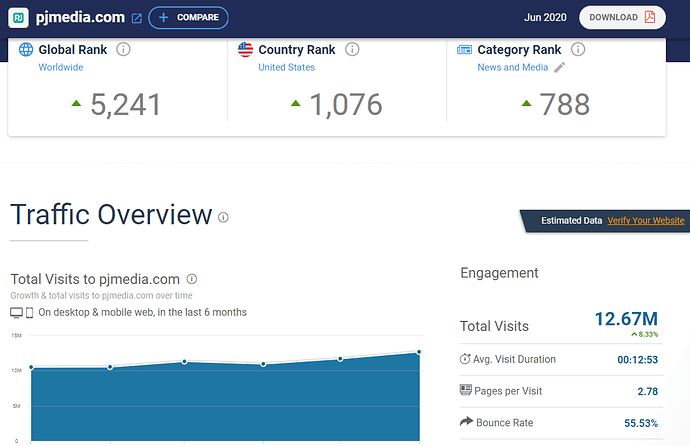This screenshot has height=446, width=690.
Task: Click the 5M y-axis label
Action: 17,406
